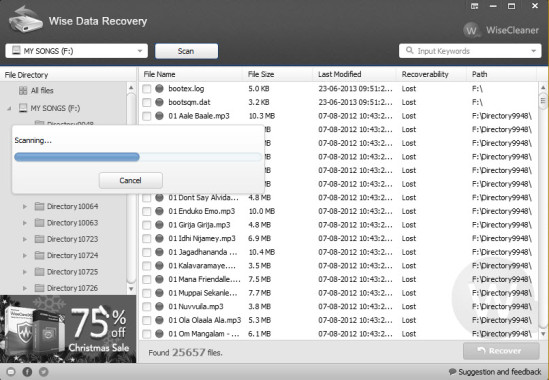Click the Recover button

point(501,351)
